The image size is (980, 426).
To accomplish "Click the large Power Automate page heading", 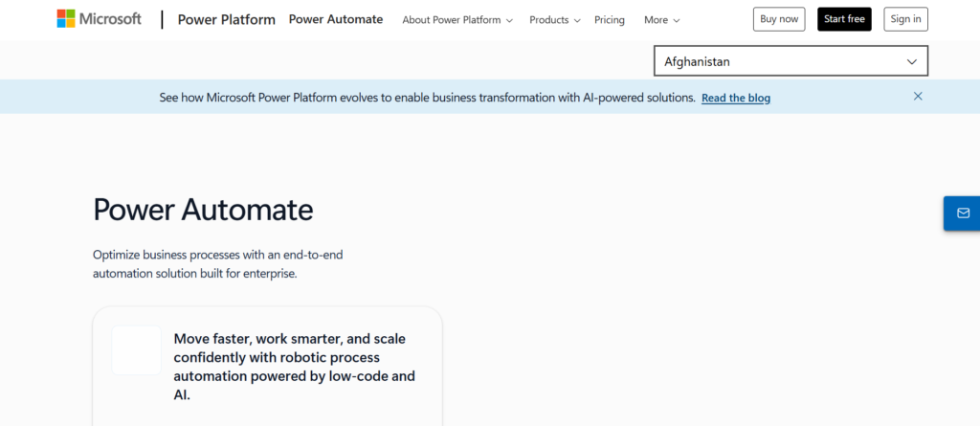I will point(203,209).
